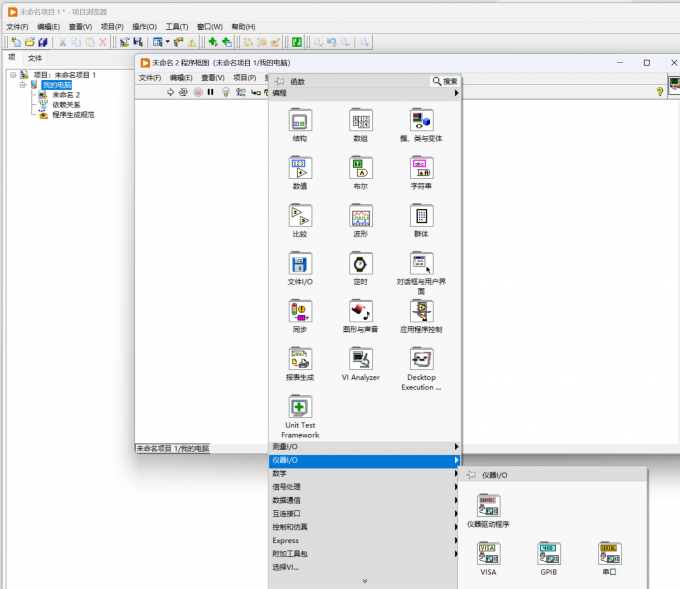
Task: Collapse the 编程 palette category
Action: 364,93
